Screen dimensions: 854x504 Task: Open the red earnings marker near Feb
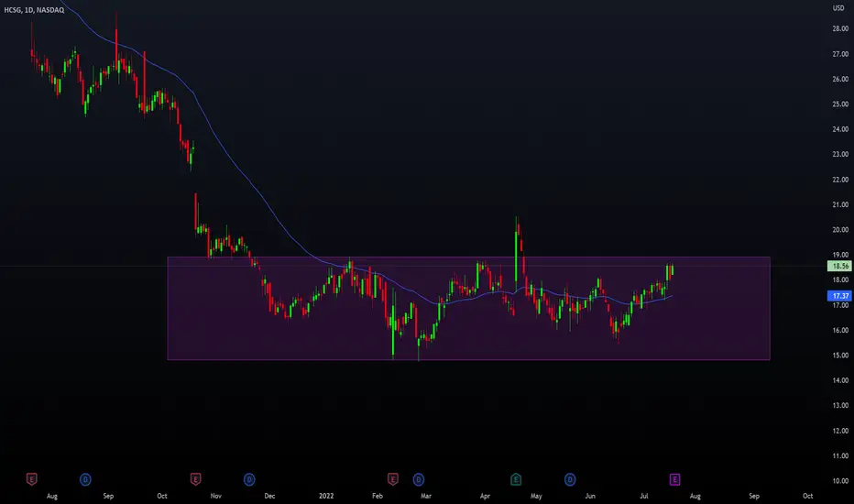point(393,479)
